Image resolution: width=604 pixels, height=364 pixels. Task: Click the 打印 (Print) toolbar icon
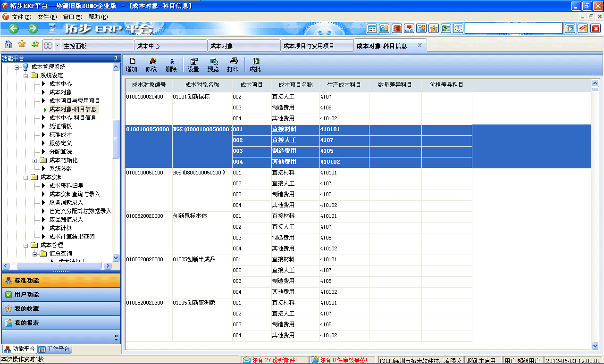coord(233,64)
